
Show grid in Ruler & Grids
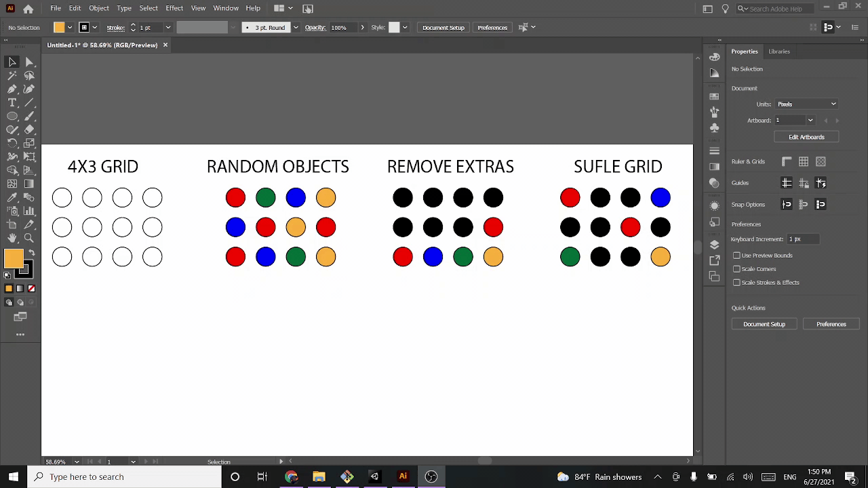(804, 161)
